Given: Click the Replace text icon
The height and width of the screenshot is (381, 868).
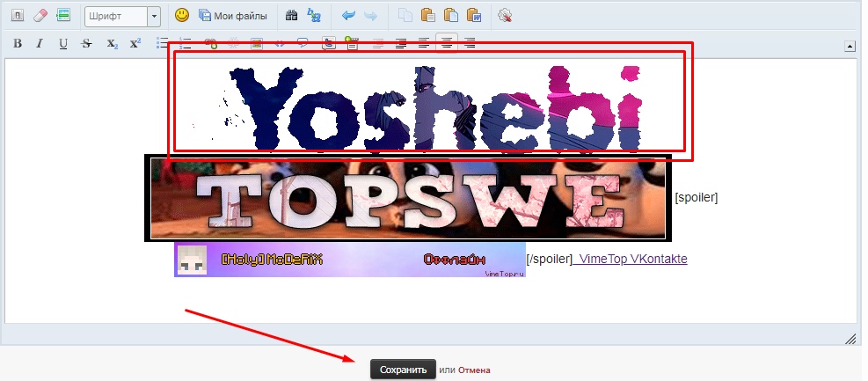Looking at the screenshot, I should click(314, 16).
